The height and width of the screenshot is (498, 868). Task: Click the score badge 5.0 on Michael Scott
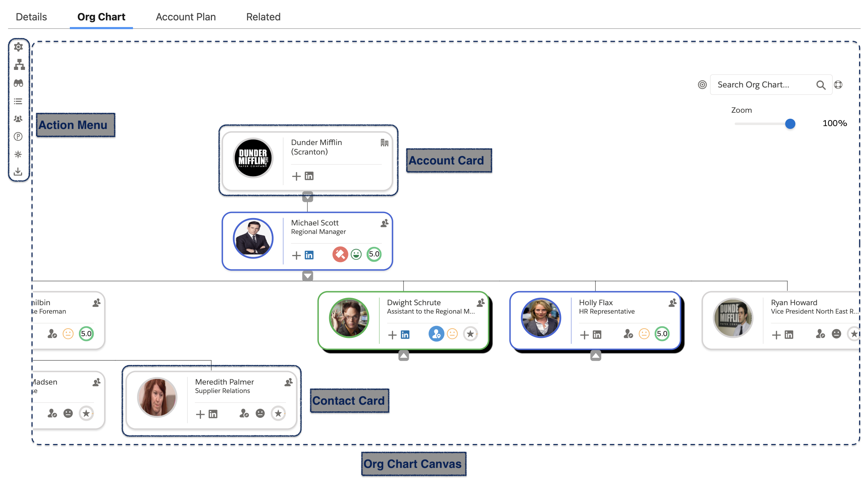(374, 254)
